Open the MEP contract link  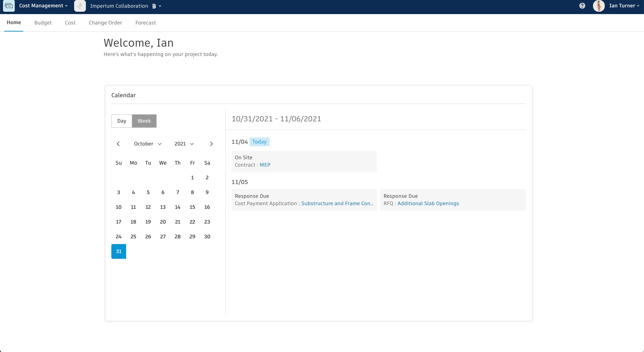coord(265,165)
